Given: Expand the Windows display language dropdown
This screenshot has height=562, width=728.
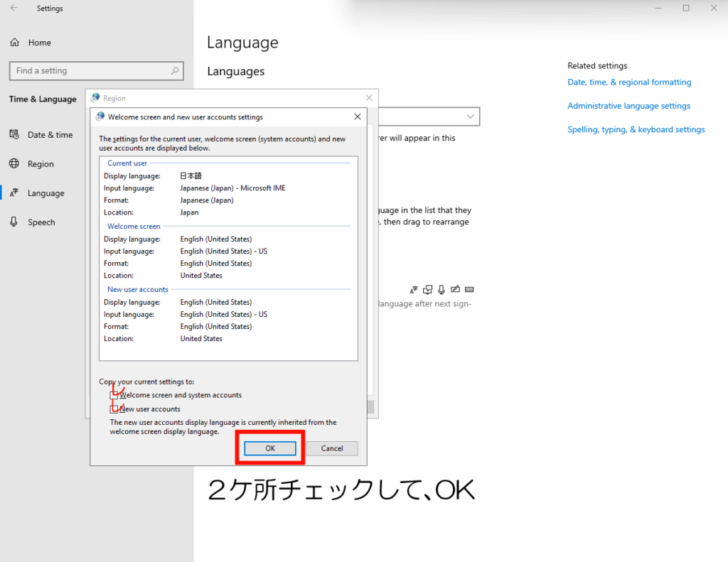Looking at the screenshot, I should pos(470,117).
